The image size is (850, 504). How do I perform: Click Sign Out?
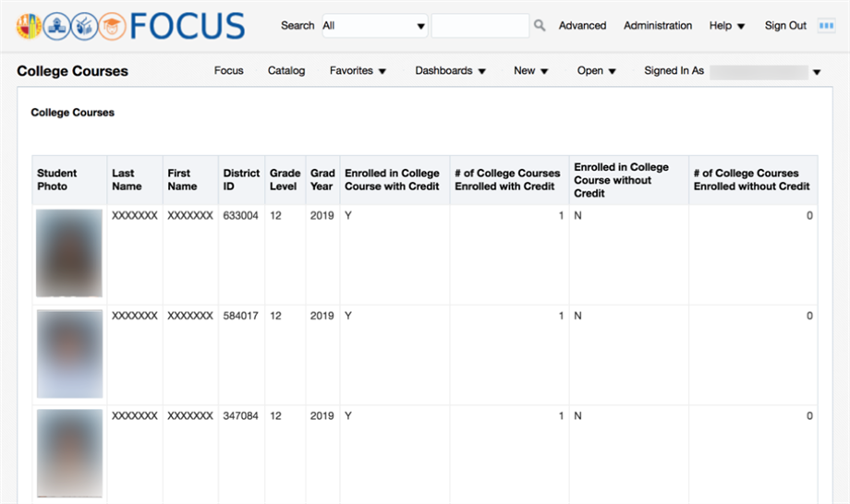click(x=785, y=26)
